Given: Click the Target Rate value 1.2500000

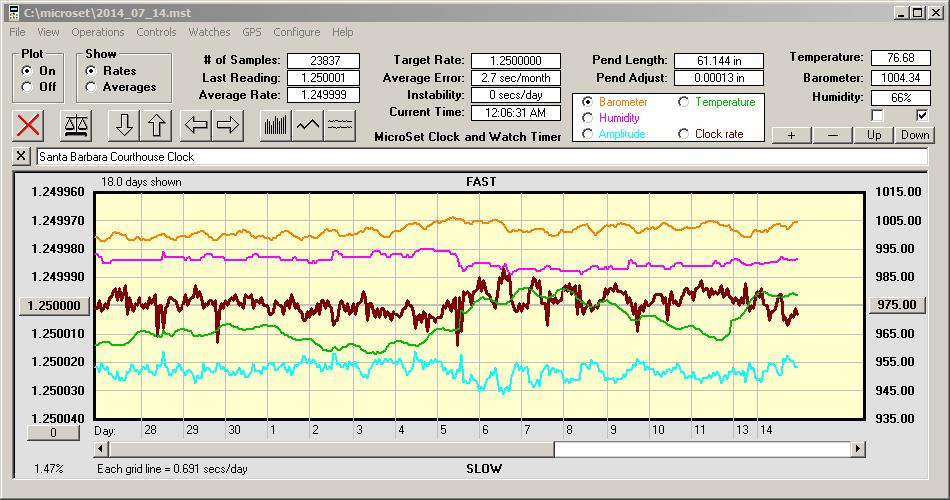Looking at the screenshot, I should [516, 61].
